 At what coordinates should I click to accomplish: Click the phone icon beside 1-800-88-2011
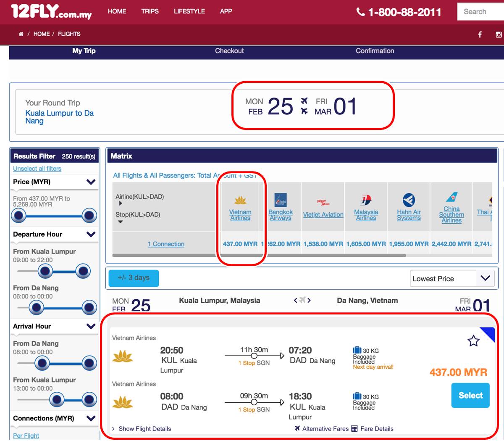coord(360,12)
